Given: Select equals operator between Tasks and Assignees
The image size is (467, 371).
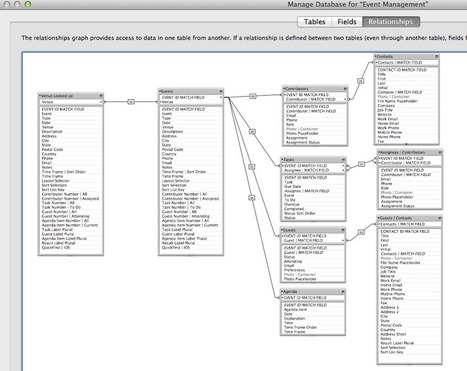Looking at the screenshot, I should click(x=361, y=164).
